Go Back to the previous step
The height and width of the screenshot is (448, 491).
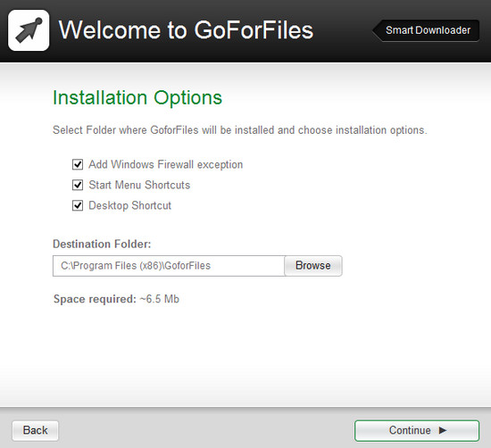(x=36, y=430)
